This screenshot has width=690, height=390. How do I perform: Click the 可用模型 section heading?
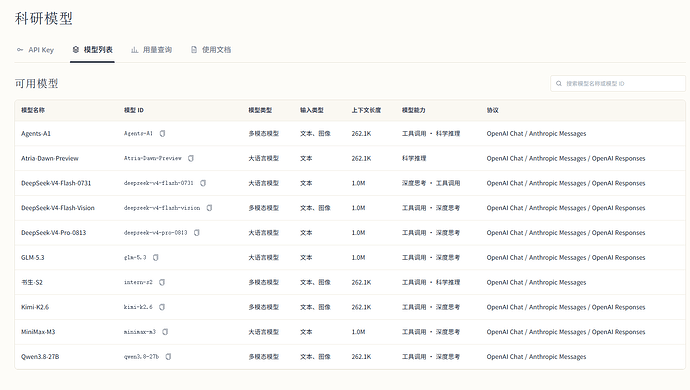tap(37, 84)
